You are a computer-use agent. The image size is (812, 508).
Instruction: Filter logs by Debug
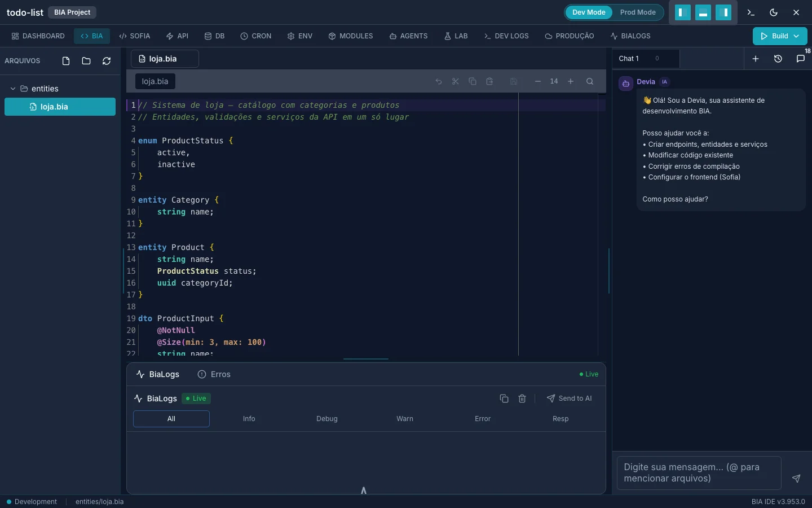pos(327,419)
